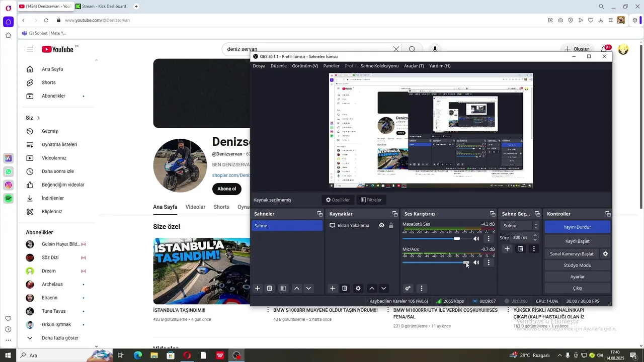Screen dimensions: 644x362
Task: Open advanced audio properties gears icon
Action: [x=408, y=289]
